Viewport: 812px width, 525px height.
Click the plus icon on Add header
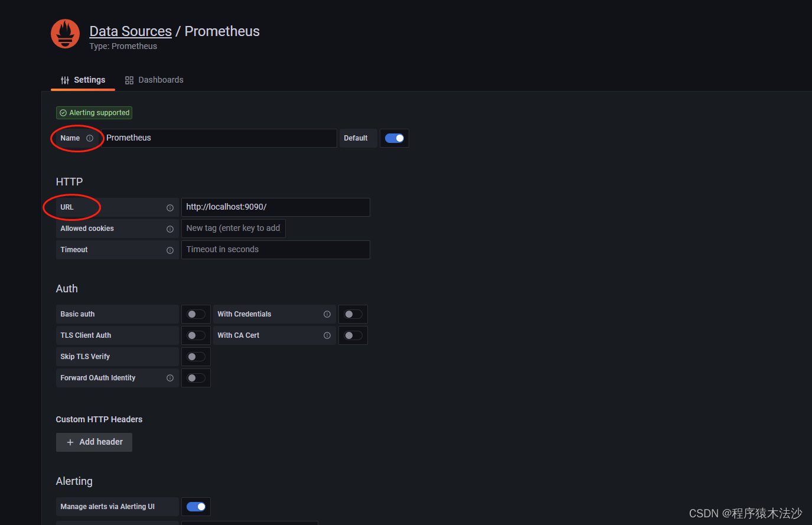70,442
